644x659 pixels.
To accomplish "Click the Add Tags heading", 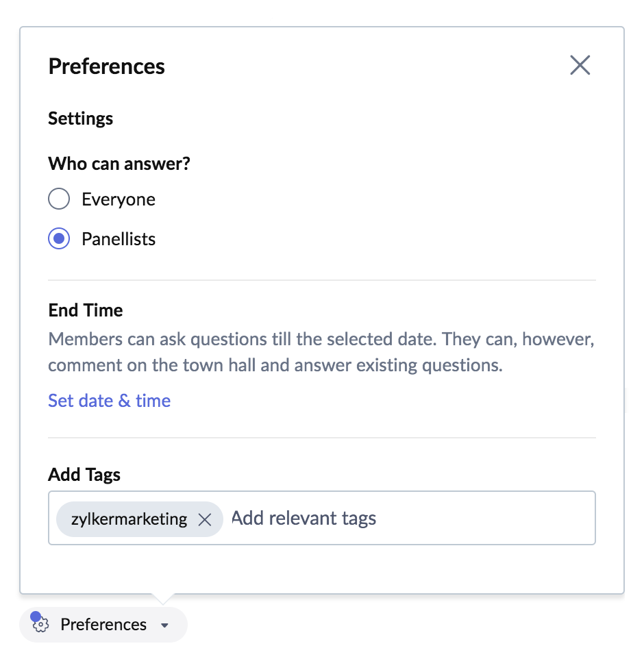I will click(84, 475).
